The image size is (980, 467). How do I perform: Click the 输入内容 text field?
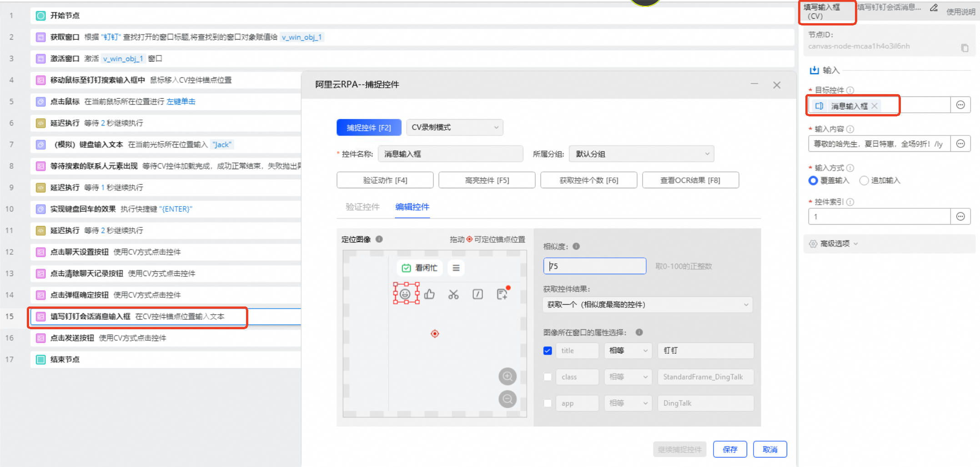(879, 144)
